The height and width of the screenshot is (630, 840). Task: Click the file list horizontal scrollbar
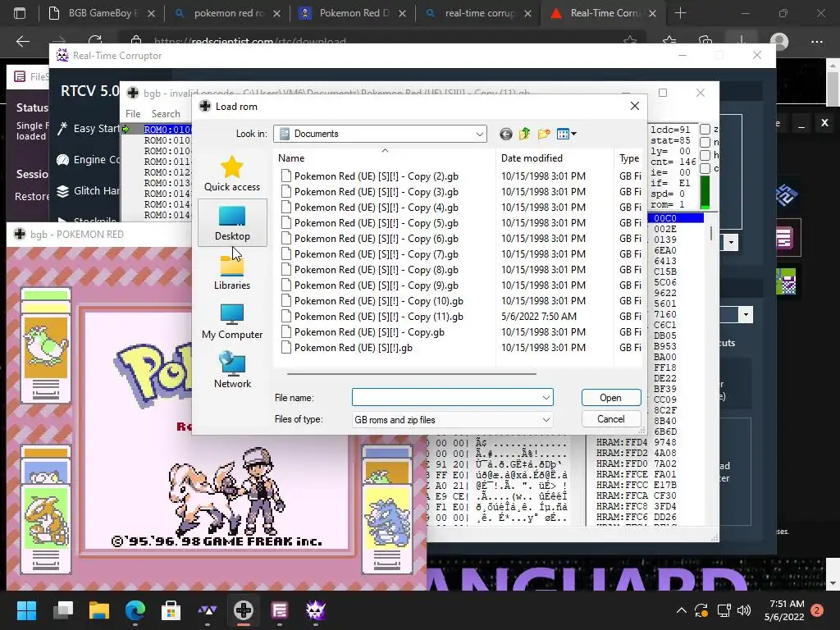click(x=411, y=373)
